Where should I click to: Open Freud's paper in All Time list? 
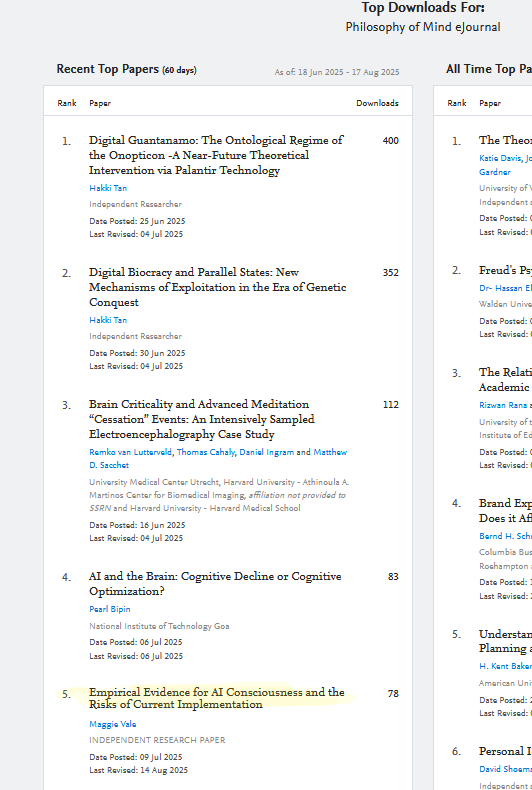505,270
